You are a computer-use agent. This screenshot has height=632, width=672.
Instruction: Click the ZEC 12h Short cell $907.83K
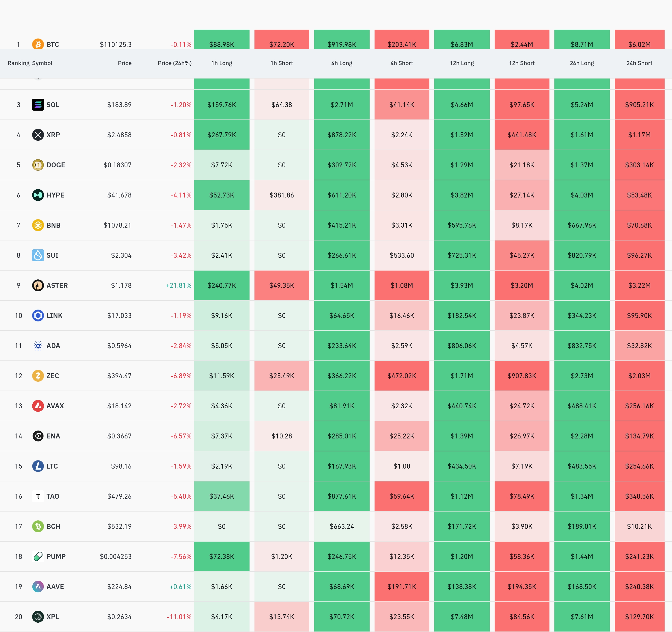click(x=522, y=375)
